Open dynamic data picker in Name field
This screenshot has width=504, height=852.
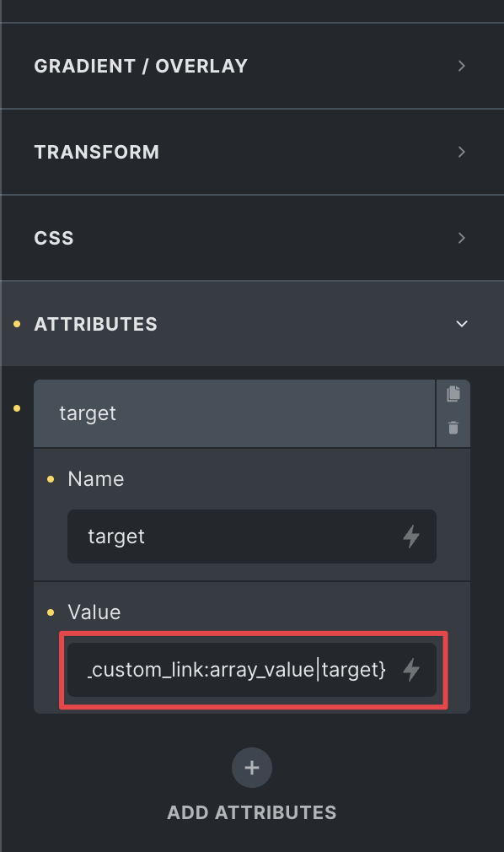(411, 537)
